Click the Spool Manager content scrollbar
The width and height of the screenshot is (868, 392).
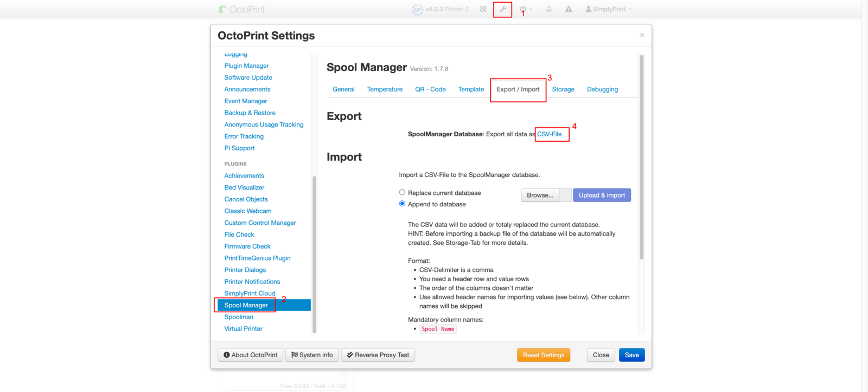pos(642,157)
